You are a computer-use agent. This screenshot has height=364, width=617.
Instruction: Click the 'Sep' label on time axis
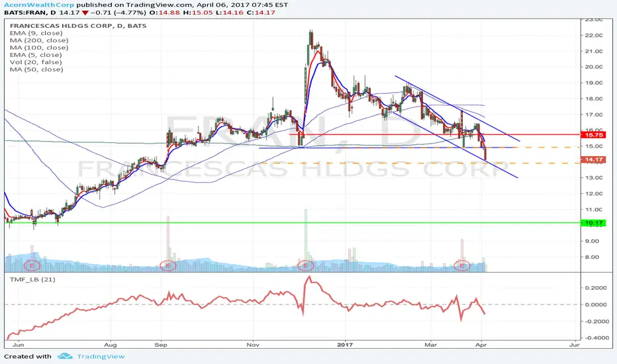pos(161,345)
